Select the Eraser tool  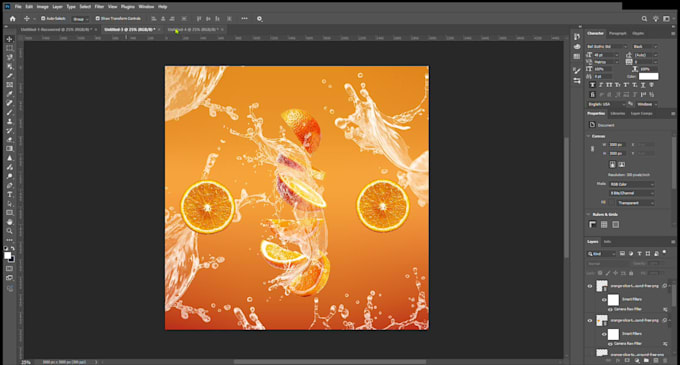click(10, 140)
